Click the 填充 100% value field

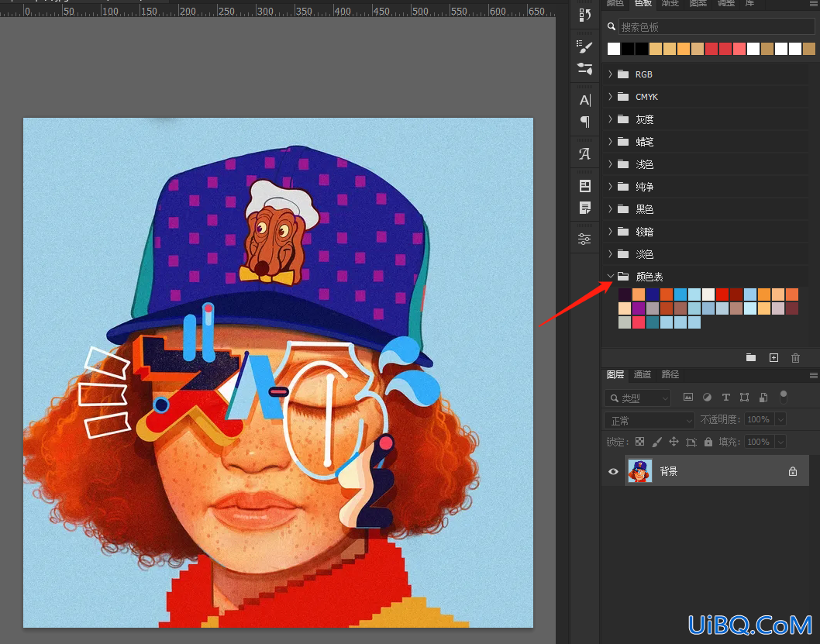pos(759,442)
